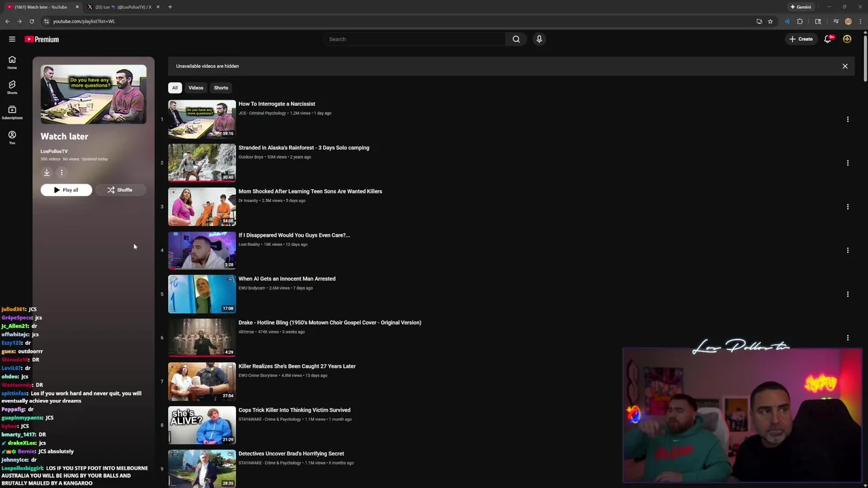
Task: Open the Outdoor Boys channel link
Action: coord(250,157)
